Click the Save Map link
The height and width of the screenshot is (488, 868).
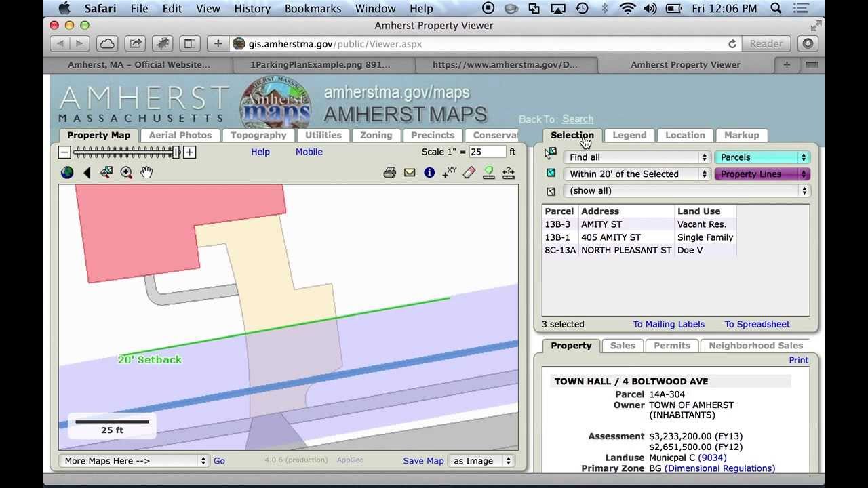423,461
